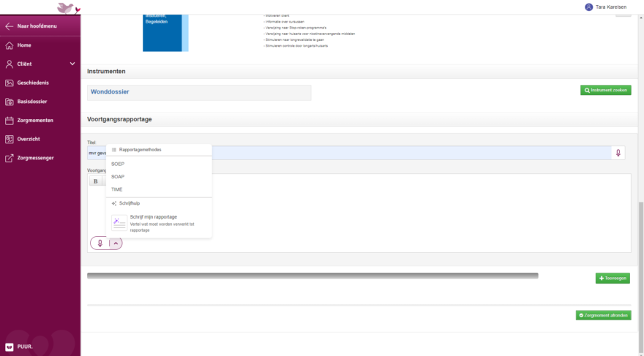Select the SOEP rapportage method

pos(118,164)
